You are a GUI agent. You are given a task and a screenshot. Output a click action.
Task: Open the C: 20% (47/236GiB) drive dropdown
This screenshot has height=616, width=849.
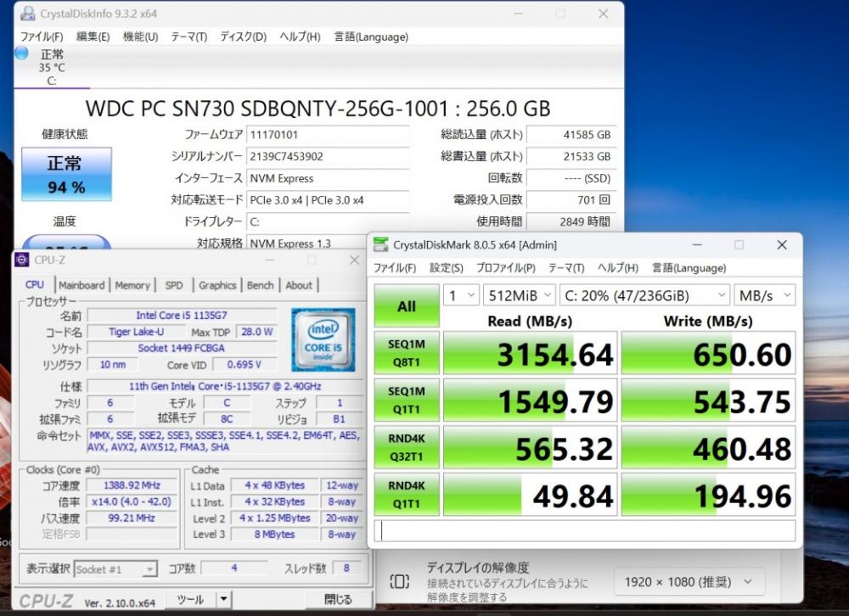pos(644,295)
